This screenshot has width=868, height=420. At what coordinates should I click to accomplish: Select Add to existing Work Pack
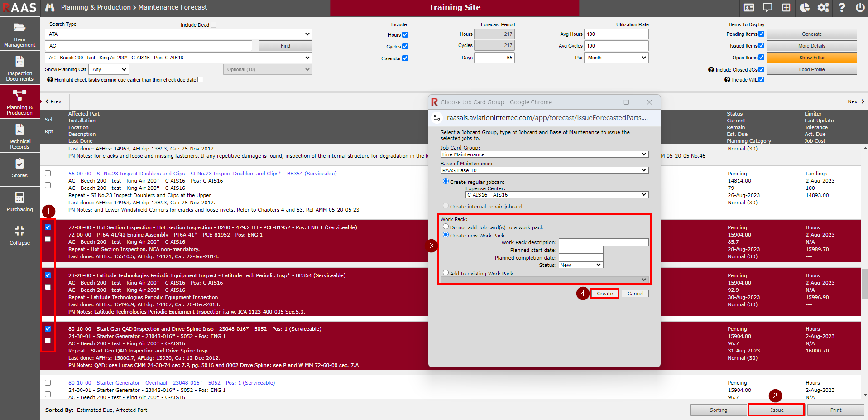click(446, 273)
